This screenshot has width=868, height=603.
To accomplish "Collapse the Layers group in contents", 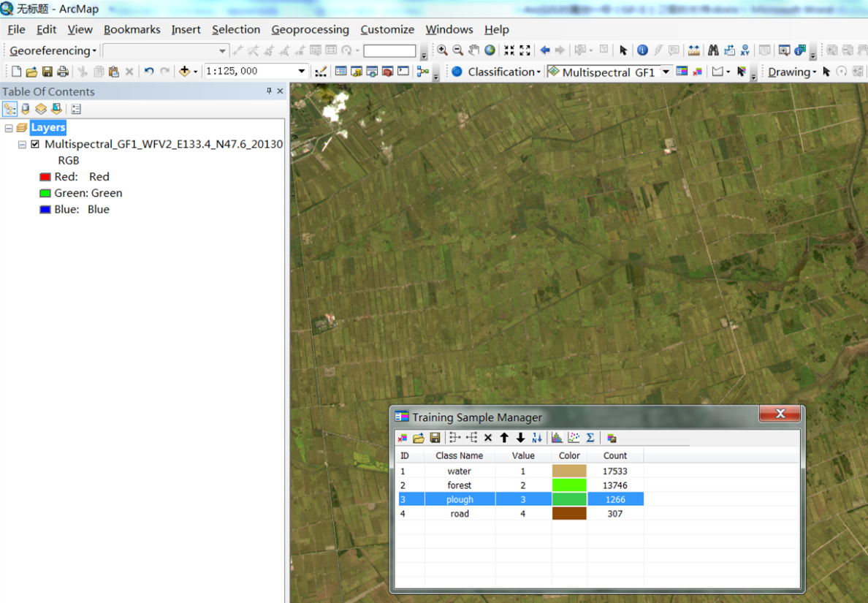I will point(9,128).
